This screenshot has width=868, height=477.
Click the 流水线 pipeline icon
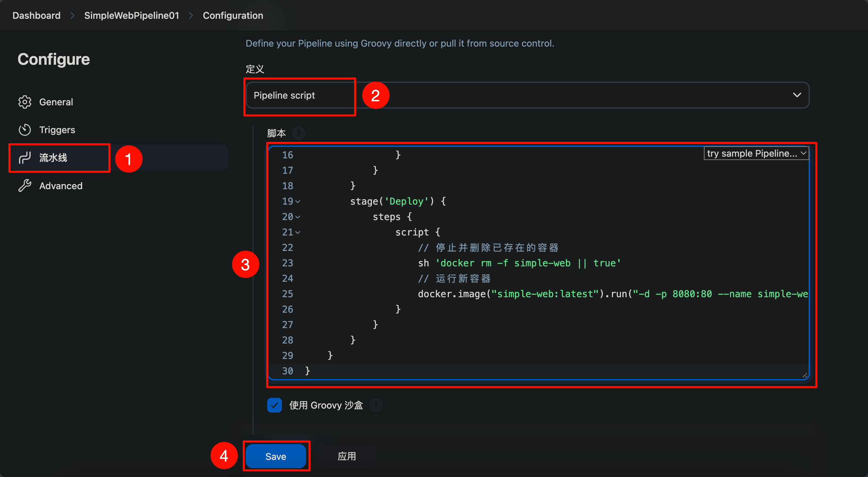click(25, 158)
